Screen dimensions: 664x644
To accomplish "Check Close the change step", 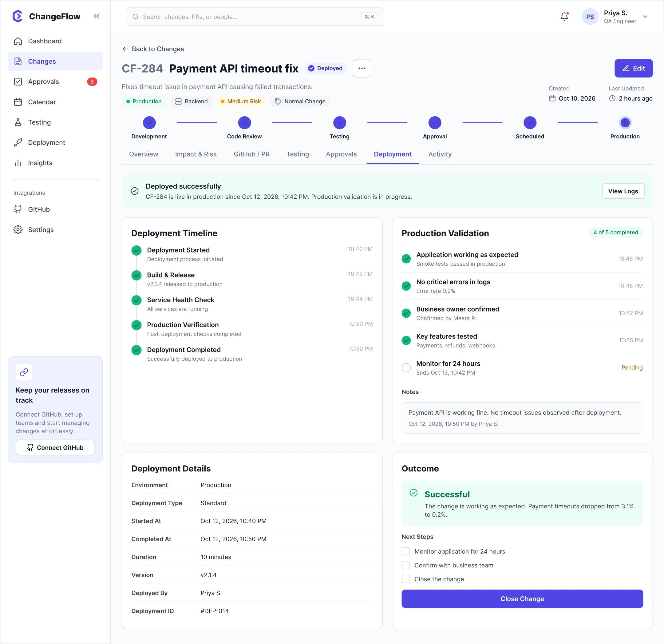I will (x=405, y=579).
